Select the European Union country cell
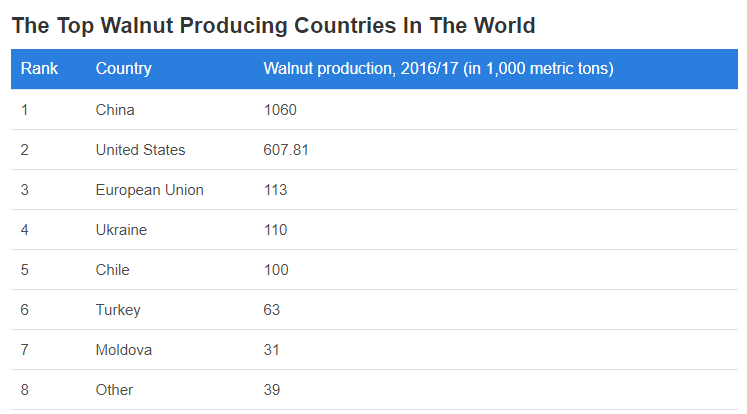Screen dimensions: 747x414 pos(149,190)
